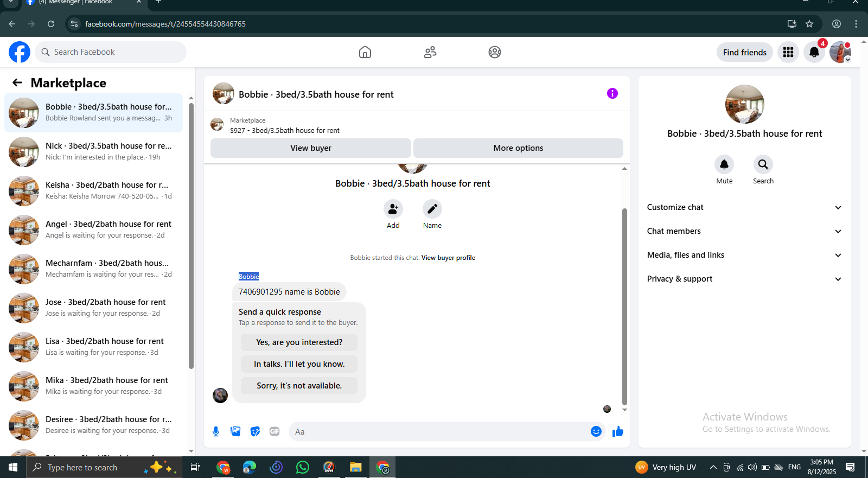Choose a sticker with the sticker icon
Screen dimensions: 868x478
255,431
